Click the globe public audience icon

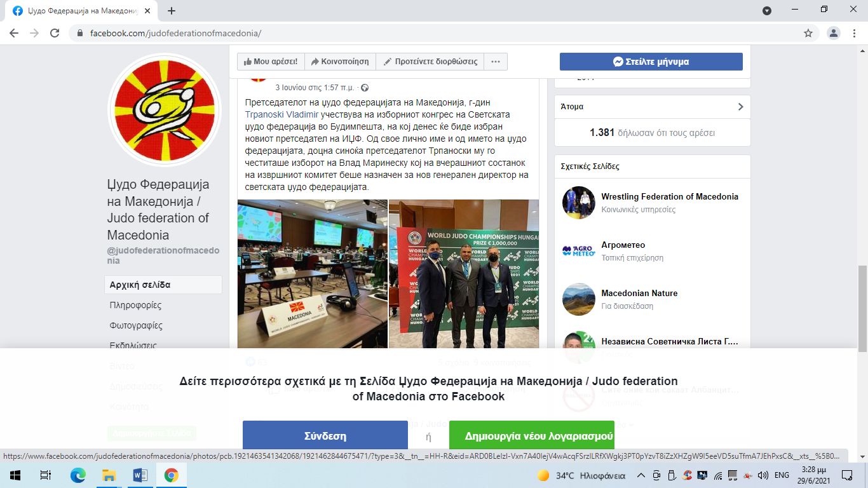[x=365, y=88]
